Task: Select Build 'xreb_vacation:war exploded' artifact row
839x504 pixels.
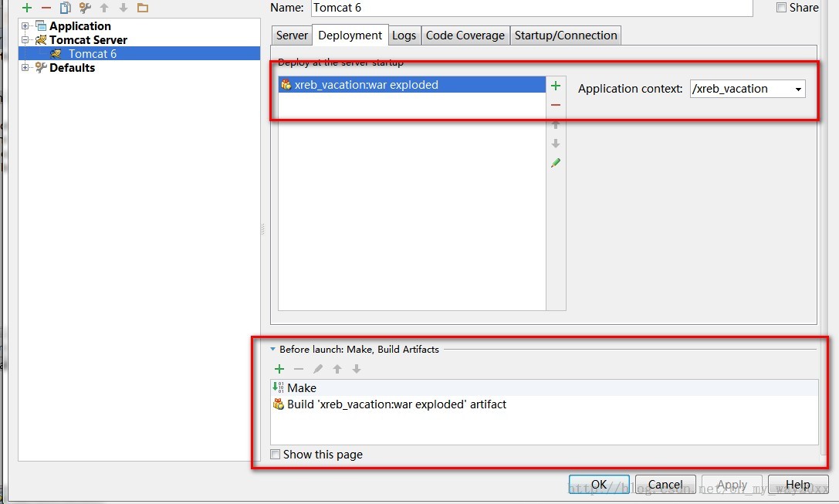Action: (545, 404)
